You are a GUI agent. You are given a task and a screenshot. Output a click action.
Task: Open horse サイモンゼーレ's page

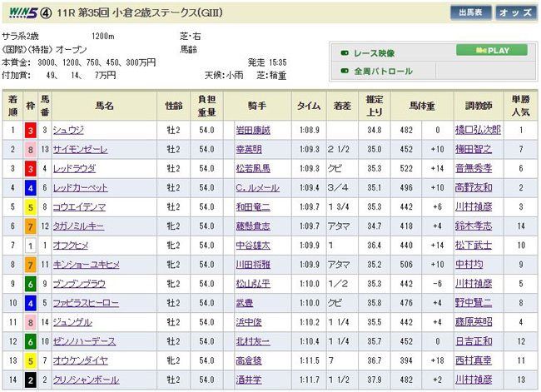pyautogui.click(x=80, y=150)
